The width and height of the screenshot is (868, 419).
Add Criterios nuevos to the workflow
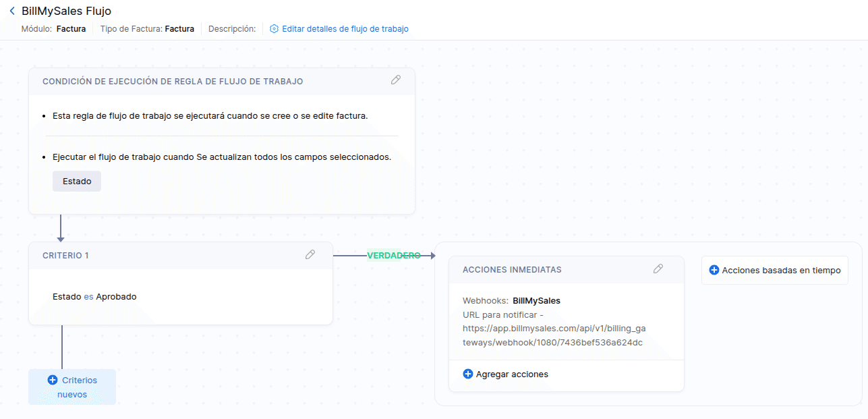tap(72, 387)
